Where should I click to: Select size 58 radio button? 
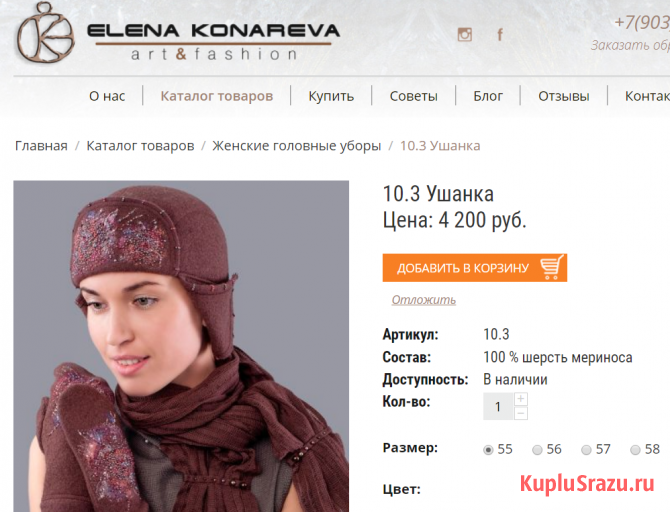(635, 450)
